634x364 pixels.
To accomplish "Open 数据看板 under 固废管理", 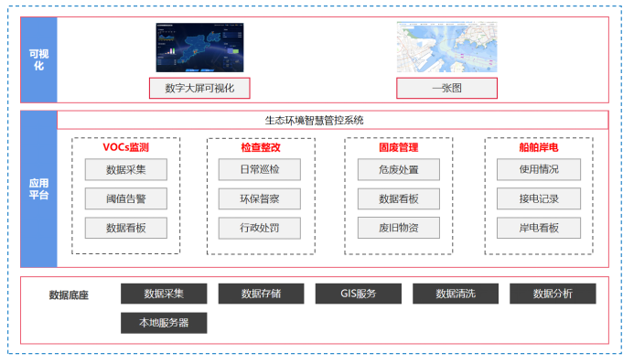I will point(399,198).
